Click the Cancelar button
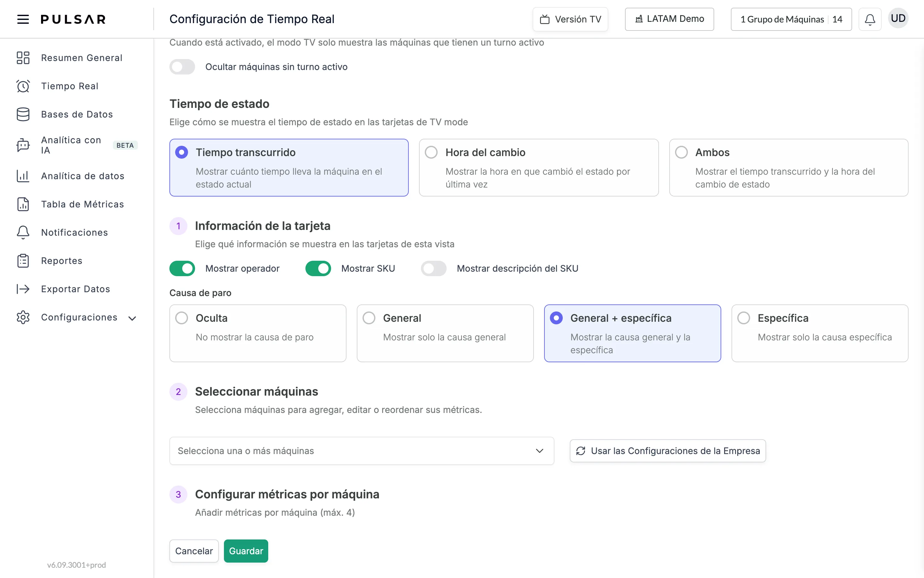Screen dimensions: 924x578 tap(194, 551)
